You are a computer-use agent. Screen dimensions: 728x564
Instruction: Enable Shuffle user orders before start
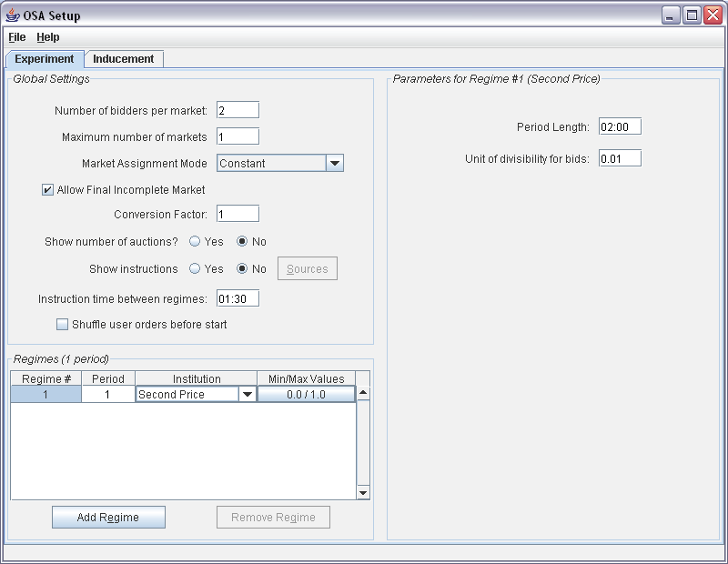point(63,325)
